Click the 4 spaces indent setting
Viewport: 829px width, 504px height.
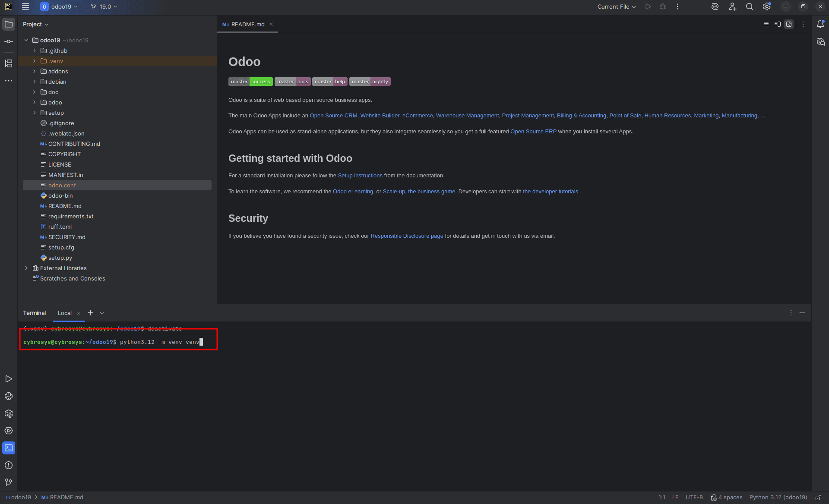[x=727, y=498]
